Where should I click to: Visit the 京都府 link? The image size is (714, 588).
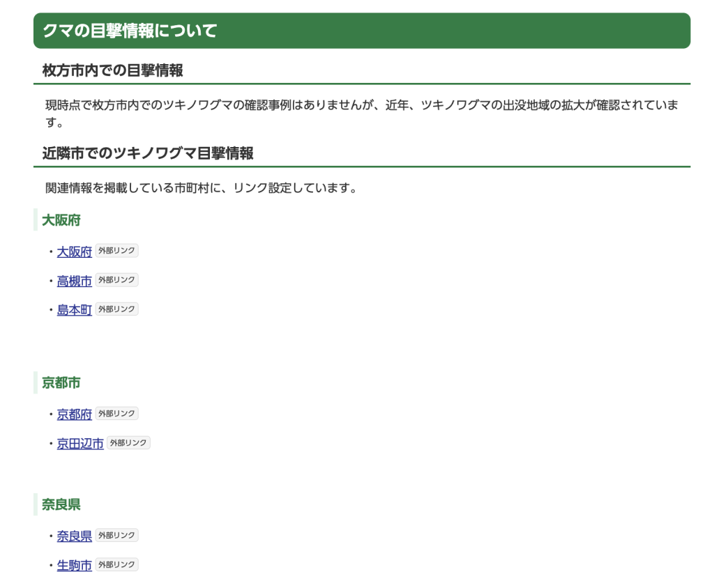coord(74,415)
